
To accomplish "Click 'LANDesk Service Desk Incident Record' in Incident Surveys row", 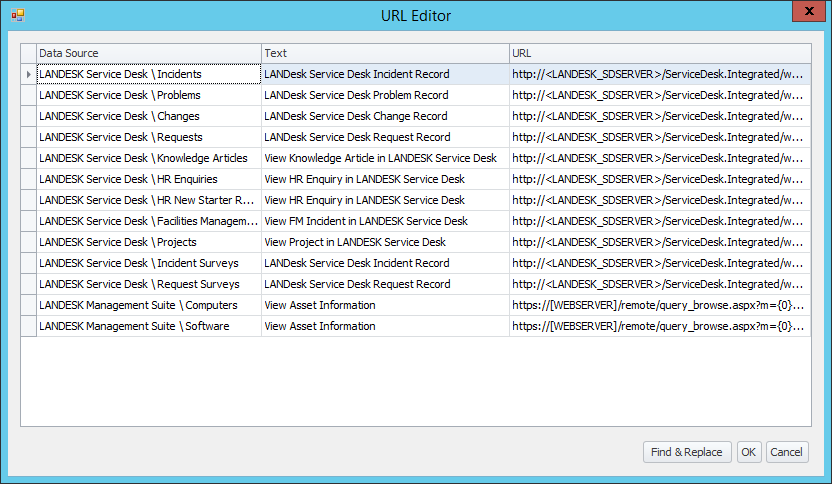I will tap(385, 263).
